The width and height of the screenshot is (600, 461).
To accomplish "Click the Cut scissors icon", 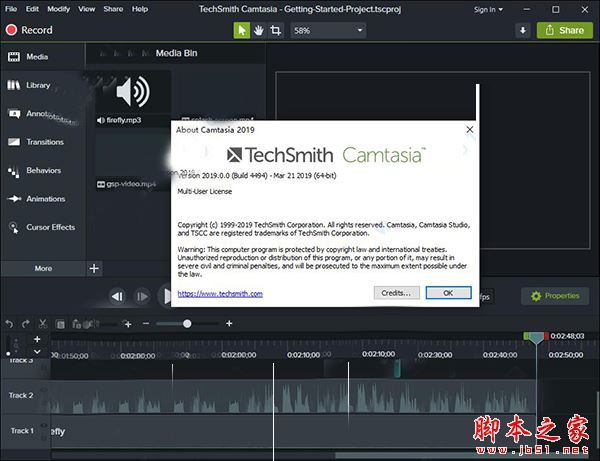I will (43, 324).
